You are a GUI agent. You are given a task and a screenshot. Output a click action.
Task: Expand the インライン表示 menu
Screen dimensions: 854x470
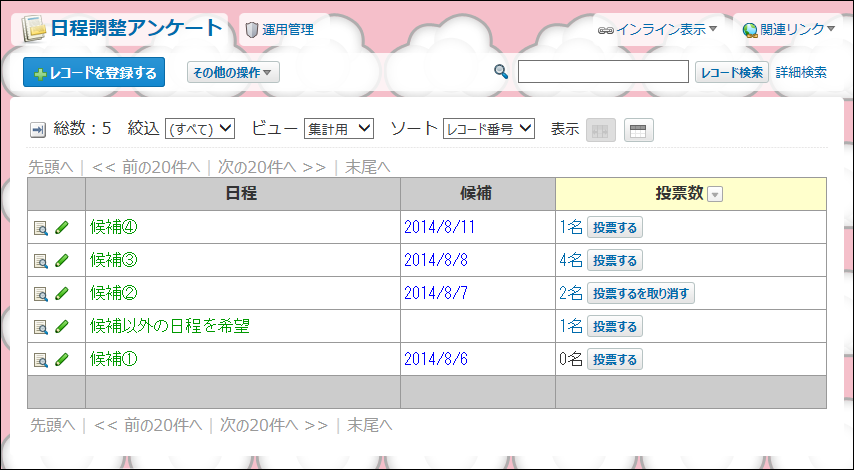pyautogui.click(x=657, y=29)
